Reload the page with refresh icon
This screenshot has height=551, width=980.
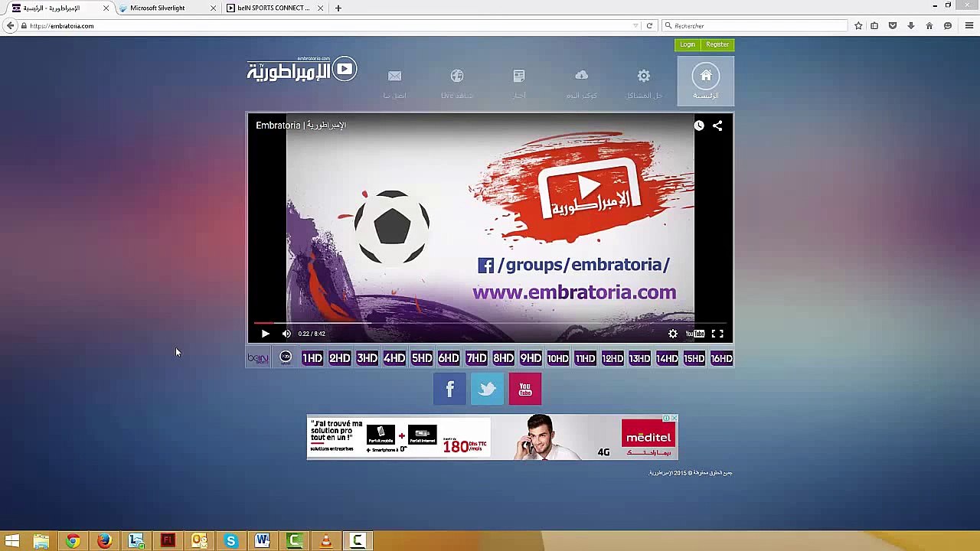649,26
